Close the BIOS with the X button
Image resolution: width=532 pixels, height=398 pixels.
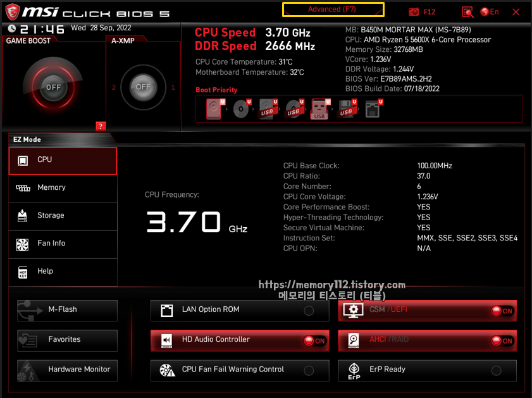click(x=516, y=12)
